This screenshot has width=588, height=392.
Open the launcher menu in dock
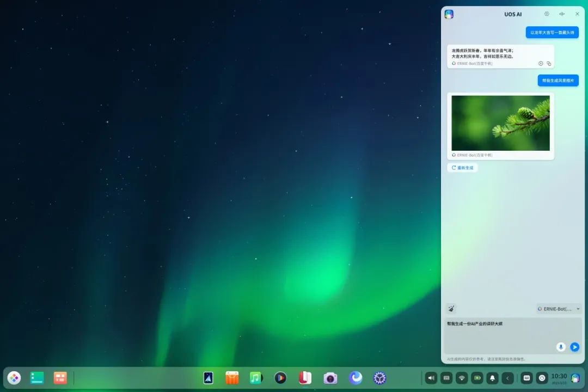point(14,378)
